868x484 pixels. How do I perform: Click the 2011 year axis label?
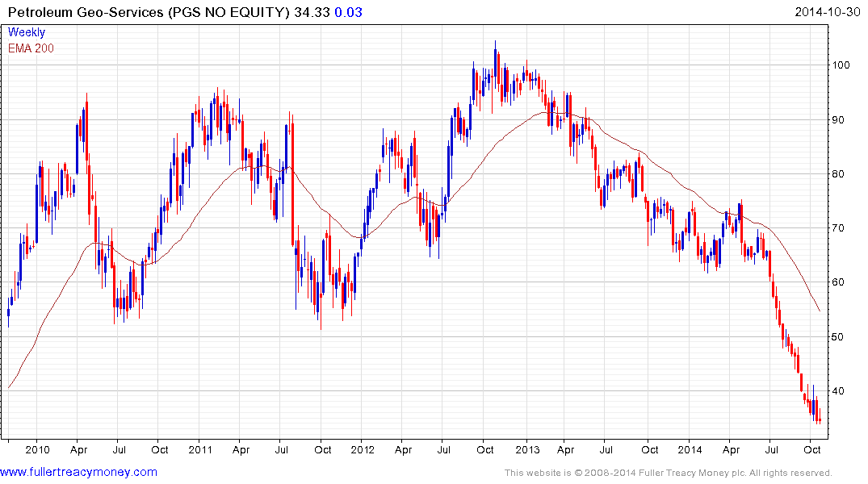[x=200, y=449]
